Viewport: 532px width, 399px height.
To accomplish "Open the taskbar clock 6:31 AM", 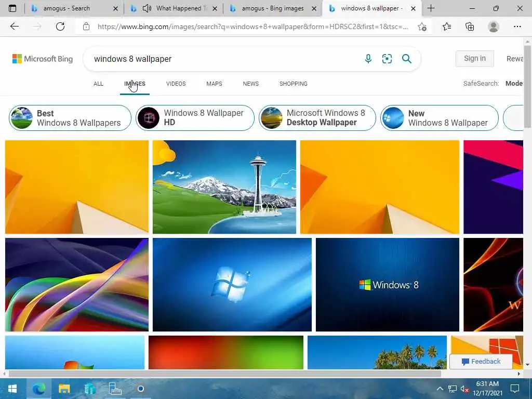I will 487,389.
